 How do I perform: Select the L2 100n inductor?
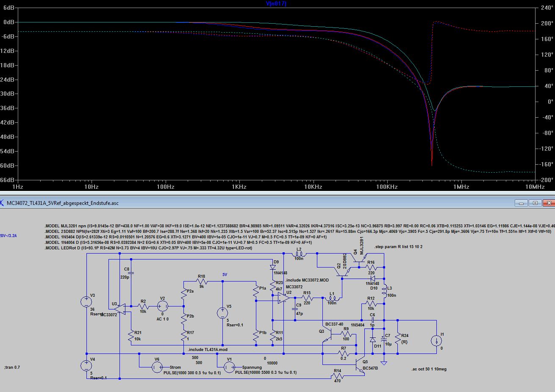pos(299,254)
